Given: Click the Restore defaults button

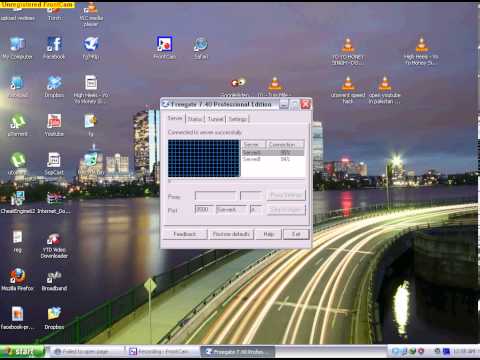Looking at the screenshot, I should click(231, 234).
